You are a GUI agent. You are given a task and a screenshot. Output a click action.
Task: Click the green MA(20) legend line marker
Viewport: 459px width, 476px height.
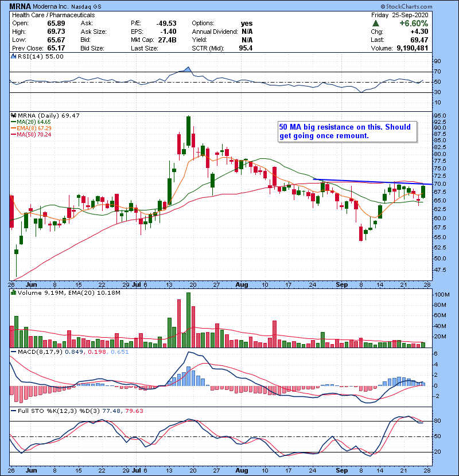pos(13,122)
